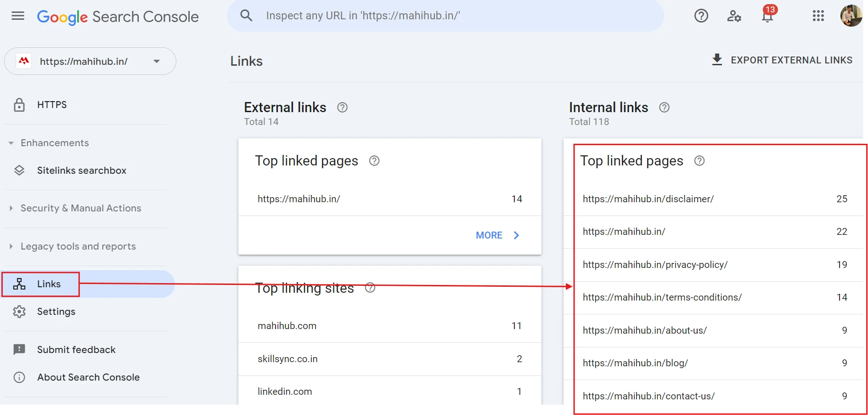Open the Google apps grid
Image resolution: width=868 pixels, height=415 pixels.
coord(818,16)
